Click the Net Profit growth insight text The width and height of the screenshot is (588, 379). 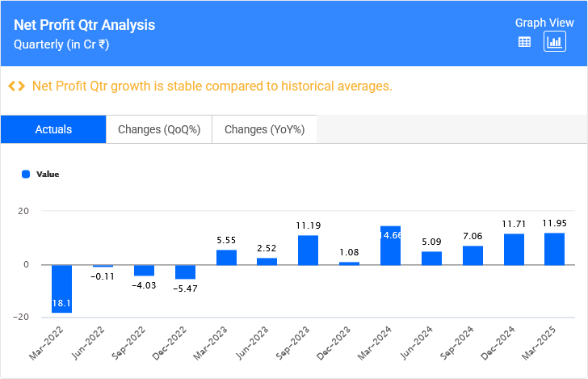coord(212,86)
